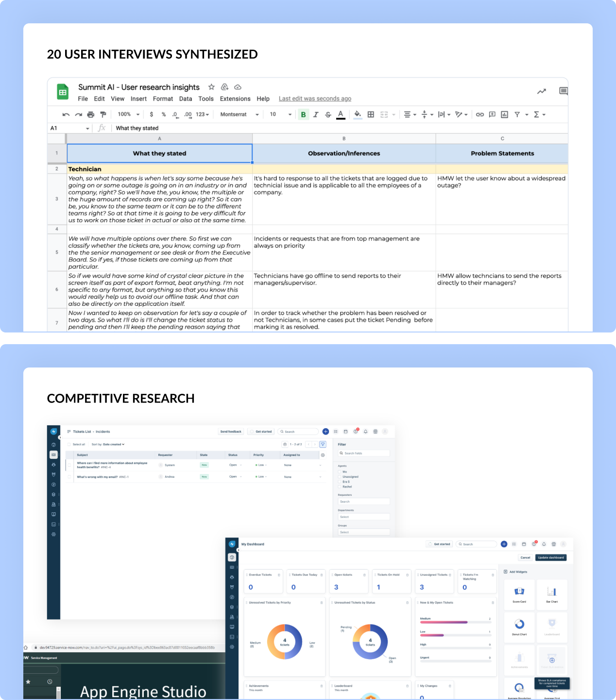Image resolution: width=616 pixels, height=700 pixels.
Task: Select the Paint format tool
Action: click(103, 115)
